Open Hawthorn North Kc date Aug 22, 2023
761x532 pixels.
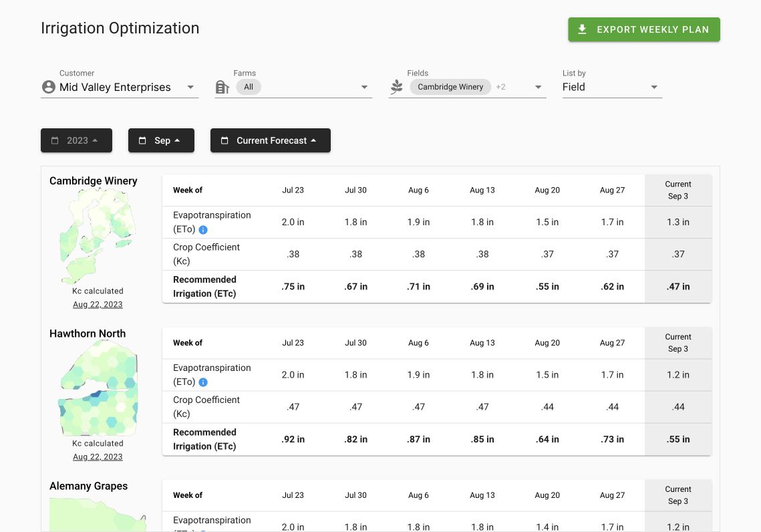(x=98, y=456)
